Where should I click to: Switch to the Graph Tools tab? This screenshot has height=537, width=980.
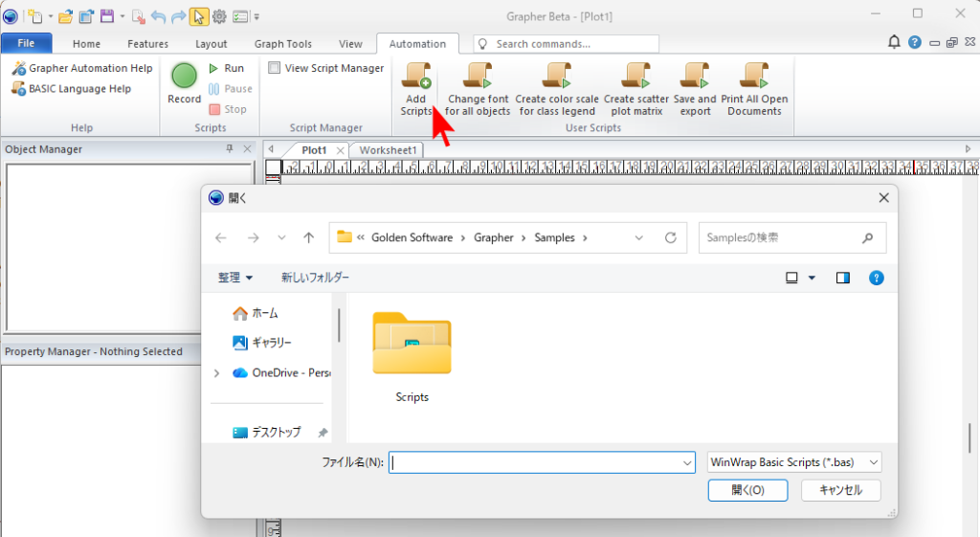pos(283,44)
